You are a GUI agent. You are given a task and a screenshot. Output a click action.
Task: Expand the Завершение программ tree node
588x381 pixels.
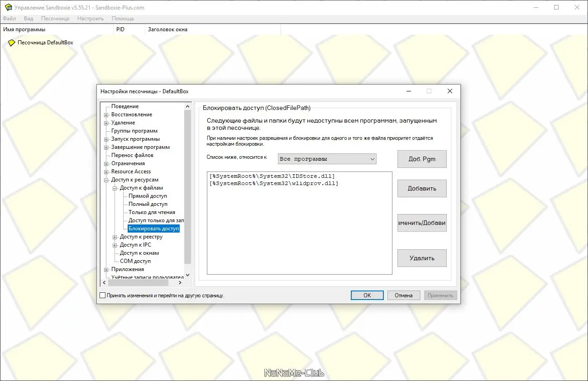click(106, 148)
